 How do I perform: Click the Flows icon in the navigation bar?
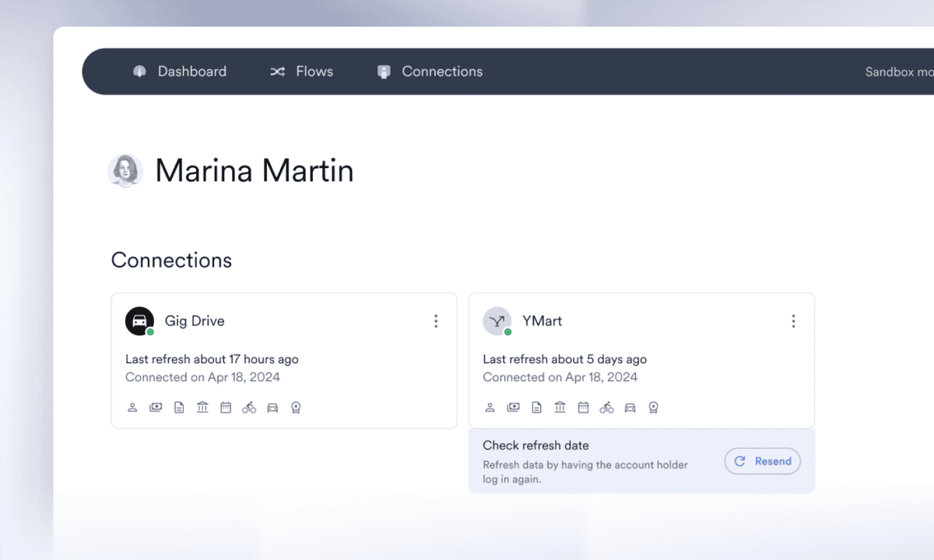coord(277,71)
